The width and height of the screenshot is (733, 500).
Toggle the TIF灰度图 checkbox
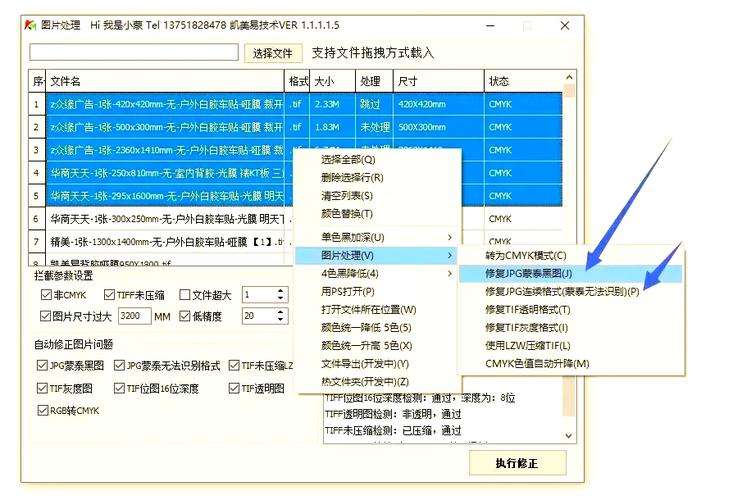click(x=43, y=388)
